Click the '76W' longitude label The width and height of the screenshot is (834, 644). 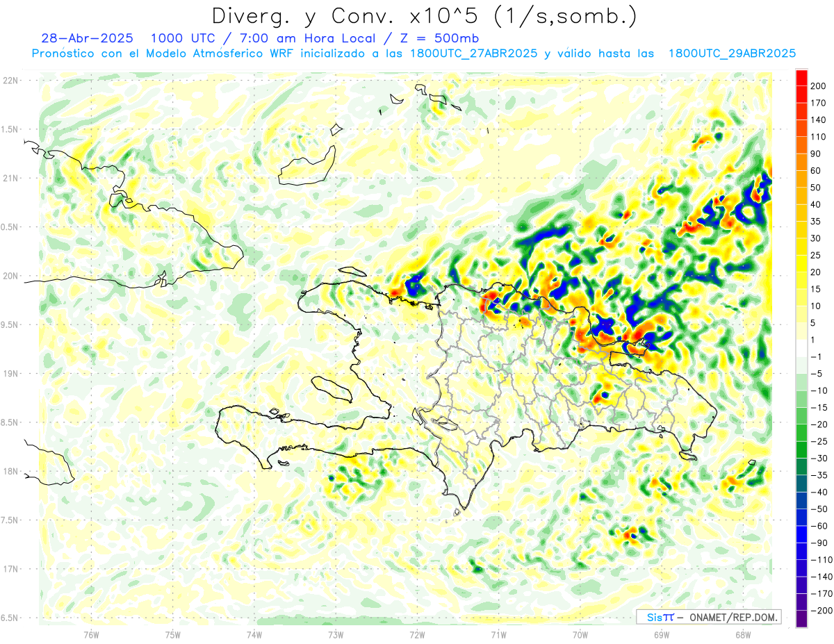pyautogui.click(x=91, y=634)
